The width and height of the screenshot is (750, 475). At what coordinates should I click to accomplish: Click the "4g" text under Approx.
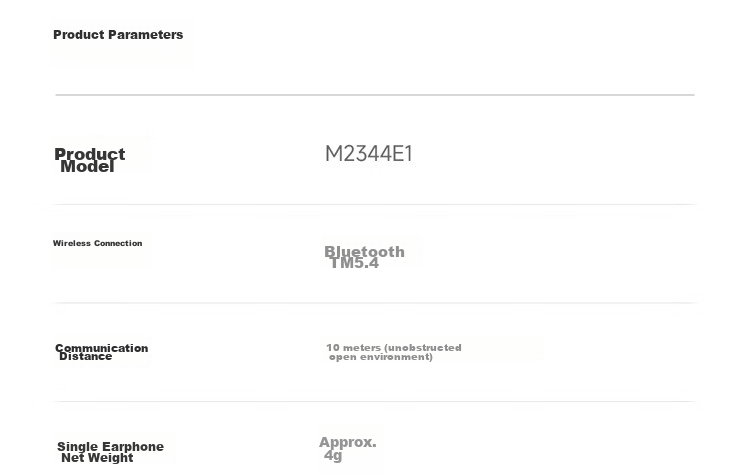[x=333, y=456]
